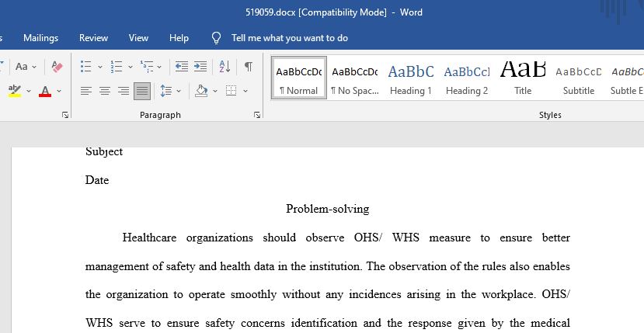
Task: Click the word Subject in document
Action: tap(104, 152)
